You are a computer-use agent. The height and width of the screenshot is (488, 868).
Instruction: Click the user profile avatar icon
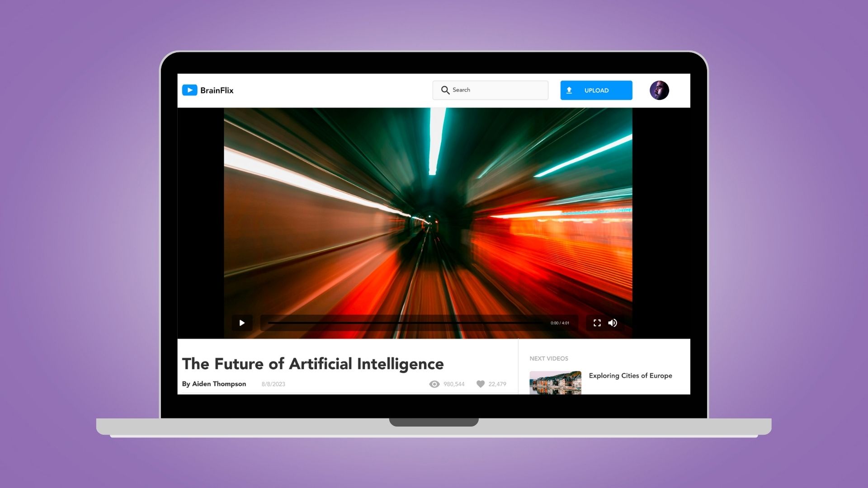pos(659,90)
